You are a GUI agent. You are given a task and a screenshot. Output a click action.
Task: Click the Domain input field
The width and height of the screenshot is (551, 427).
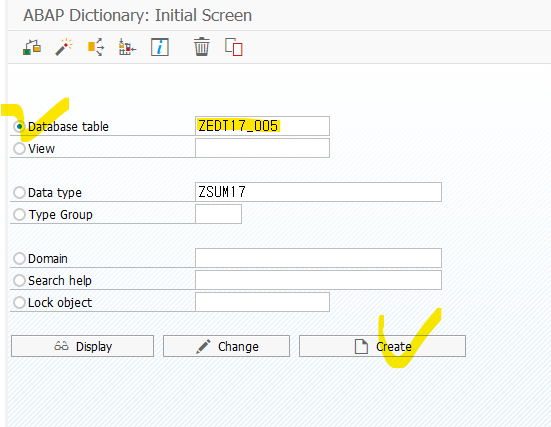pyautogui.click(x=318, y=258)
